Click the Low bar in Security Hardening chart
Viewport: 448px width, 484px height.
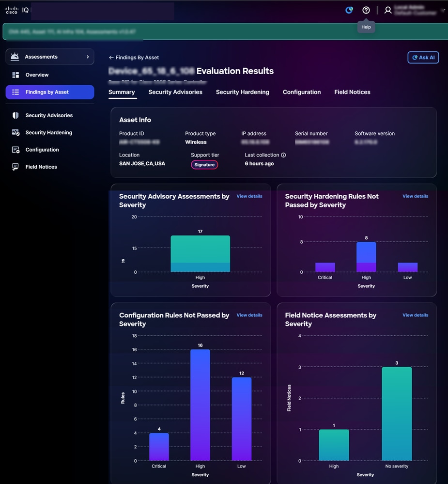(408, 267)
